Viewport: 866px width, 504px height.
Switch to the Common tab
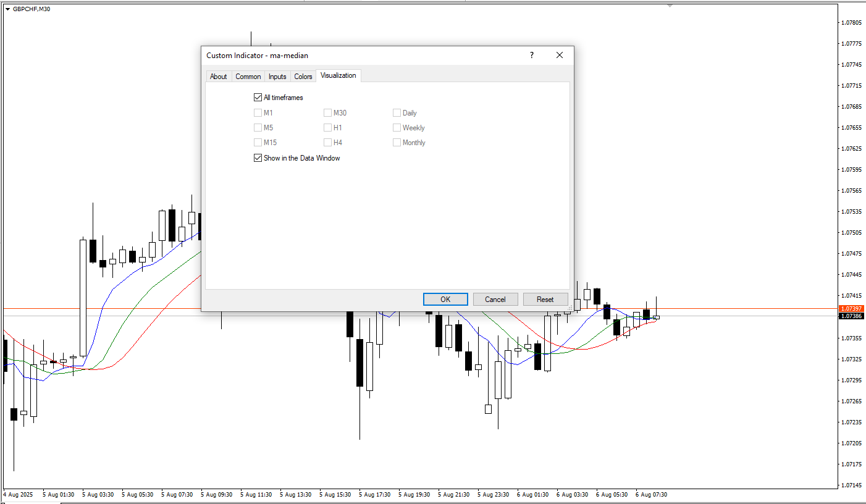(x=248, y=77)
